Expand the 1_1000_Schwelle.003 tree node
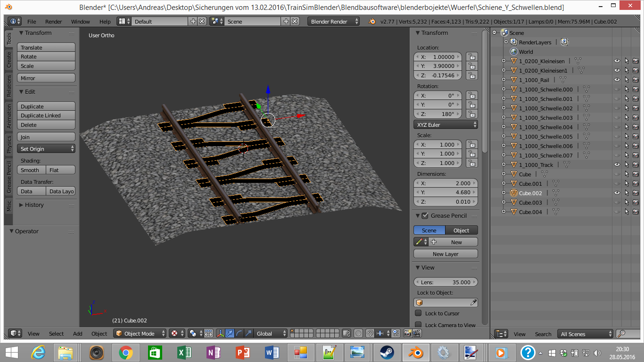The image size is (644, 362). tap(504, 118)
